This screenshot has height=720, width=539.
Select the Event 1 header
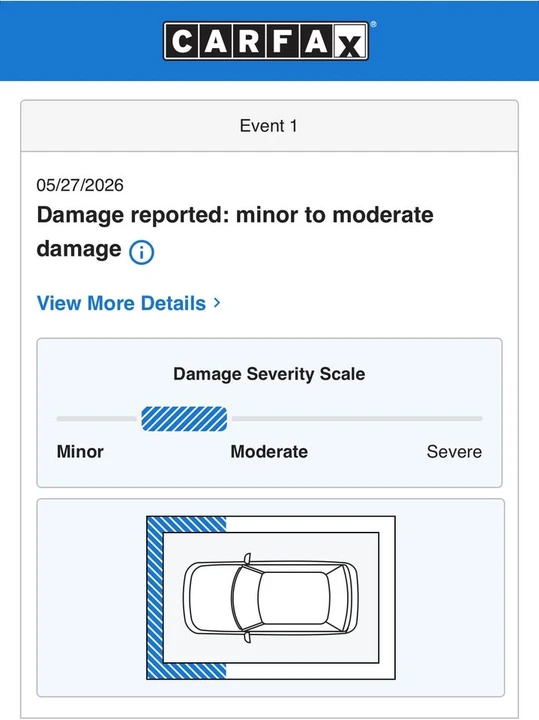click(x=269, y=126)
